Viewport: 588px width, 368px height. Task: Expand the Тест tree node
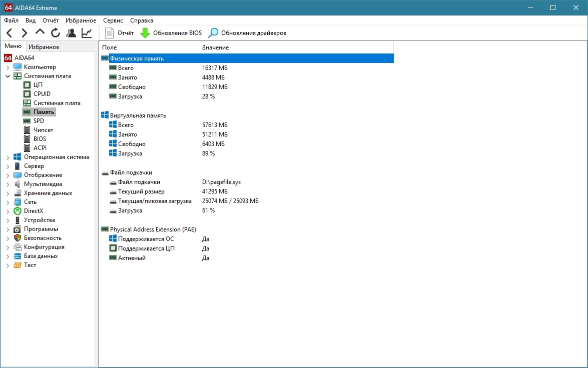(8, 265)
